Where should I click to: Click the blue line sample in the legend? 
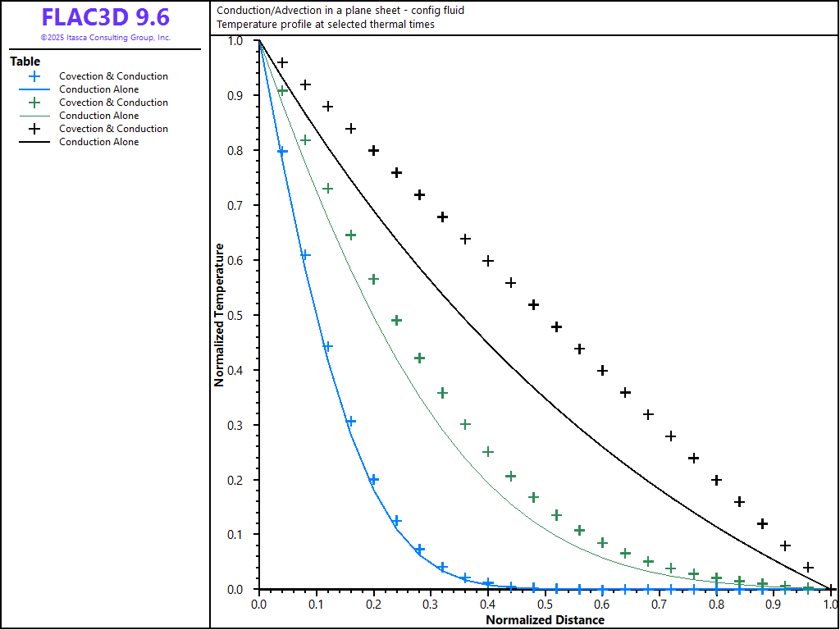tap(34, 89)
